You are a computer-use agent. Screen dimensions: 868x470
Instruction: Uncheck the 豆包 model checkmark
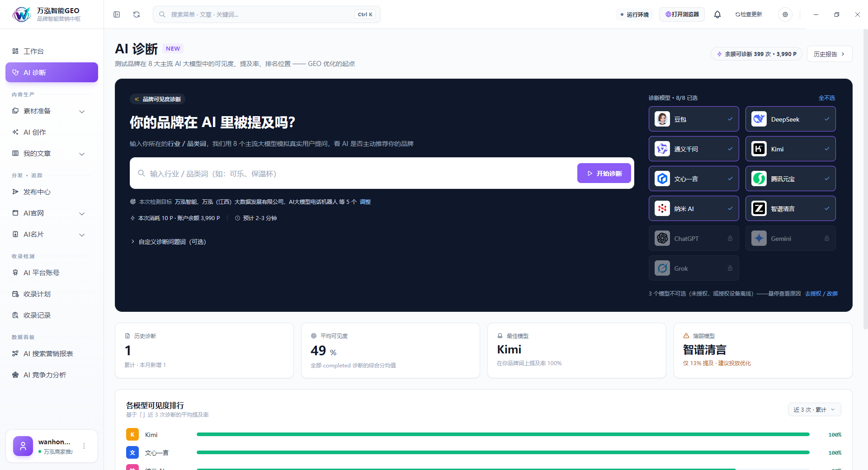[730, 119]
